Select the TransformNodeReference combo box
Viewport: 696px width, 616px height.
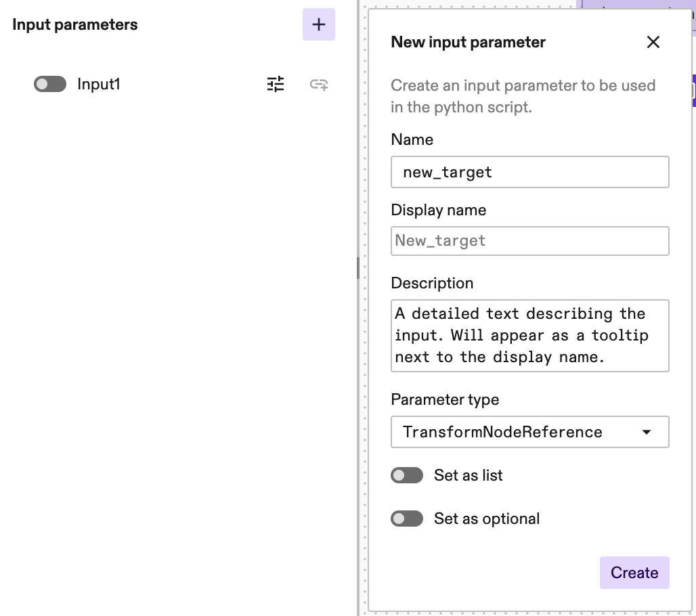pyautogui.click(x=529, y=432)
